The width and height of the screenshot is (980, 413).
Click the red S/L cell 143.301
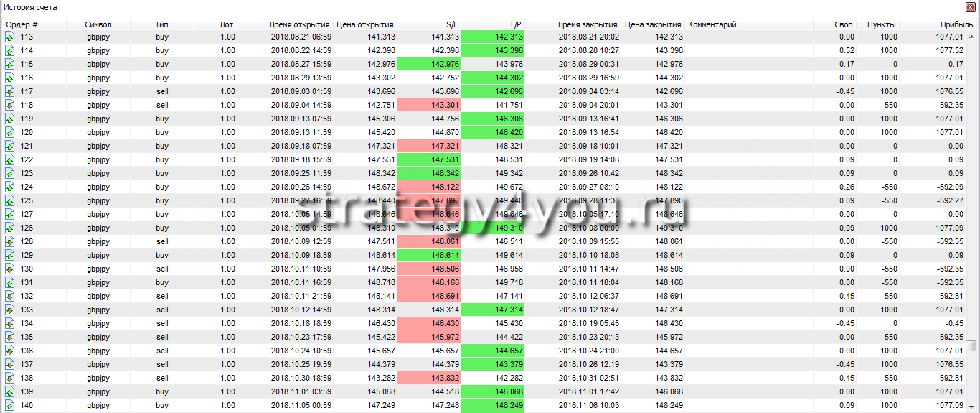tap(429, 105)
